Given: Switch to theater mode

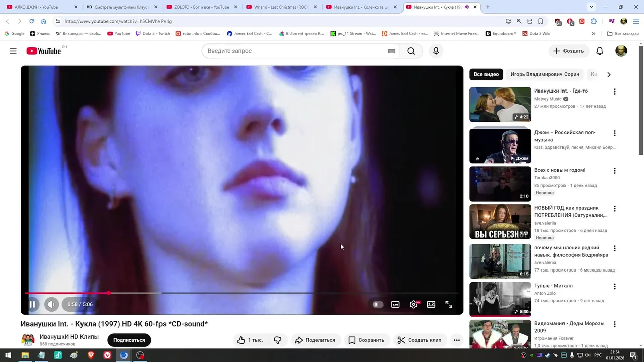Looking at the screenshot, I should click(431, 304).
